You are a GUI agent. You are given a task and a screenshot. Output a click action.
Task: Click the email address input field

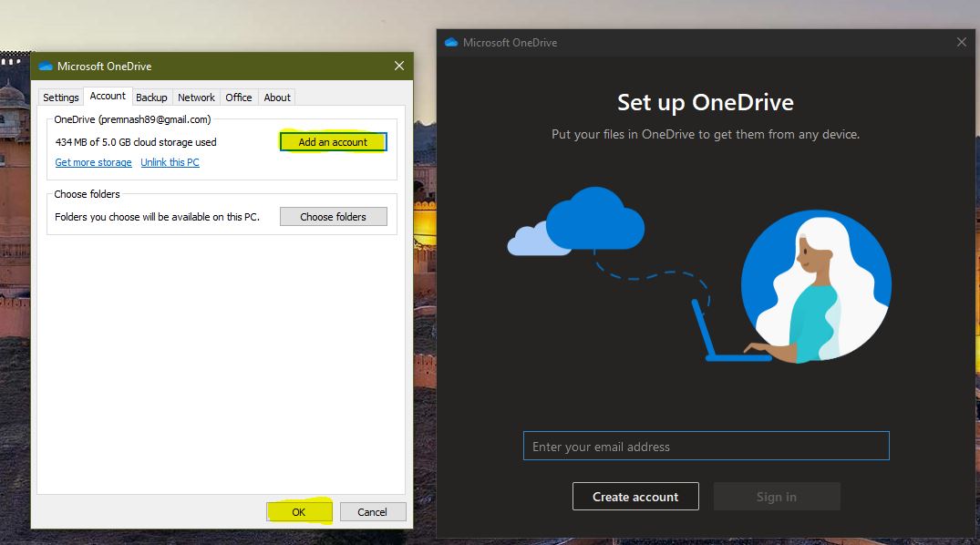tap(706, 446)
